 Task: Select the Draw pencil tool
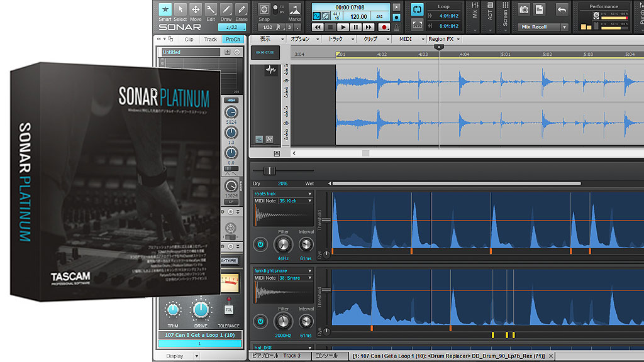pyautogui.click(x=226, y=9)
